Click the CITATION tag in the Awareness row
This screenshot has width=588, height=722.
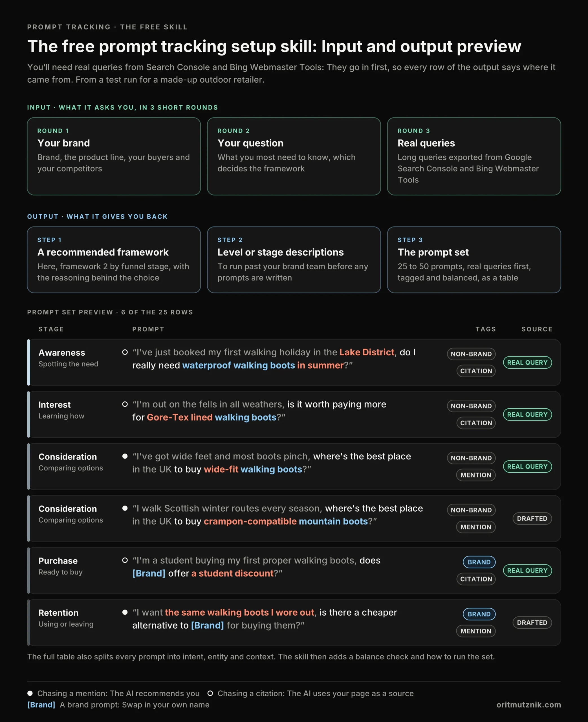click(476, 371)
